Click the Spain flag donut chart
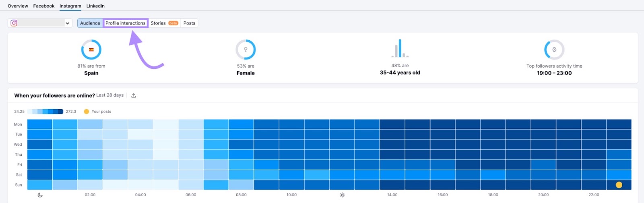 click(x=91, y=50)
